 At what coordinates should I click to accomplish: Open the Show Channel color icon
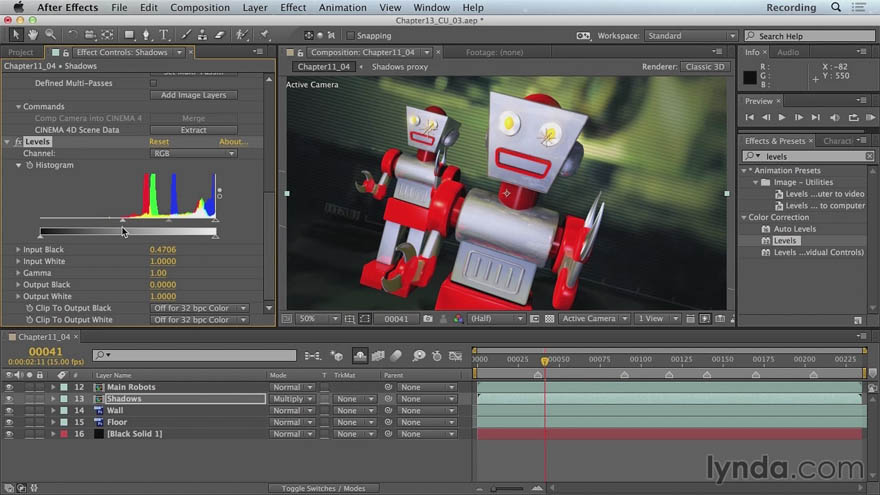[459, 319]
